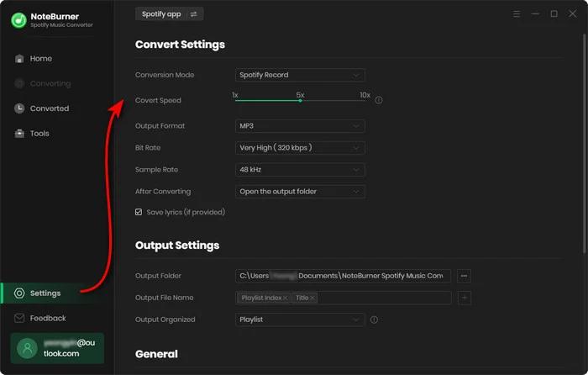Image resolution: width=588 pixels, height=375 pixels.
Task: Toggle Save lyrics (if provided) checkbox
Action: (x=139, y=213)
